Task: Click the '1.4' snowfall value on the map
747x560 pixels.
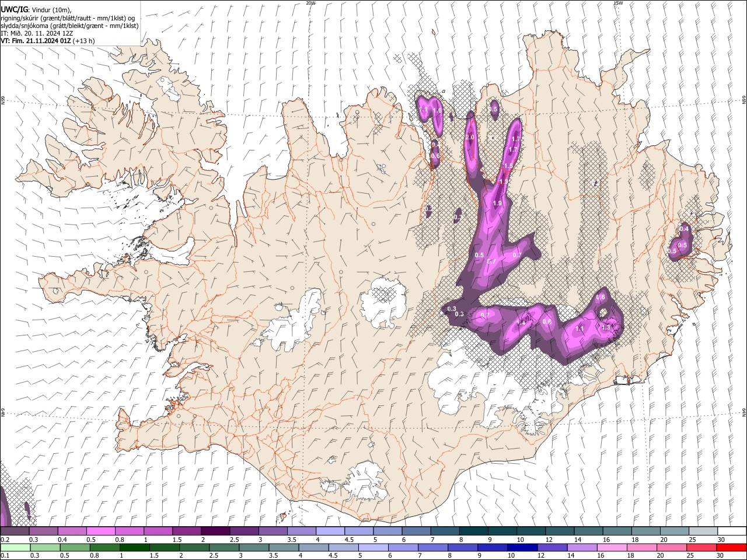Action: [521, 322]
